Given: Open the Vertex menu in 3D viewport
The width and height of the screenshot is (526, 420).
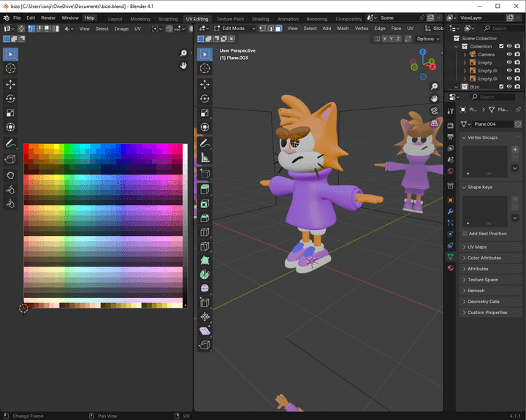Looking at the screenshot, I should click(x=362, y=28).
